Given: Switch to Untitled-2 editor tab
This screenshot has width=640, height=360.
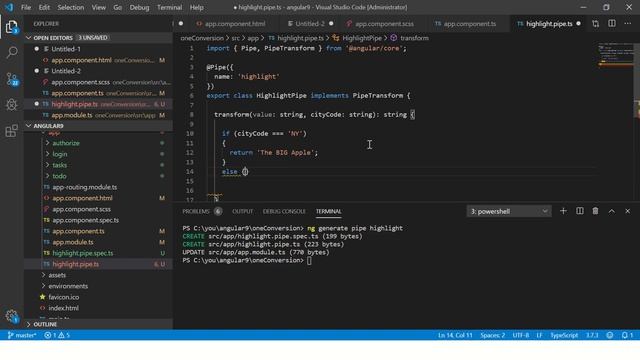Looking at the screenshot, I should click(x=311, y=24).
